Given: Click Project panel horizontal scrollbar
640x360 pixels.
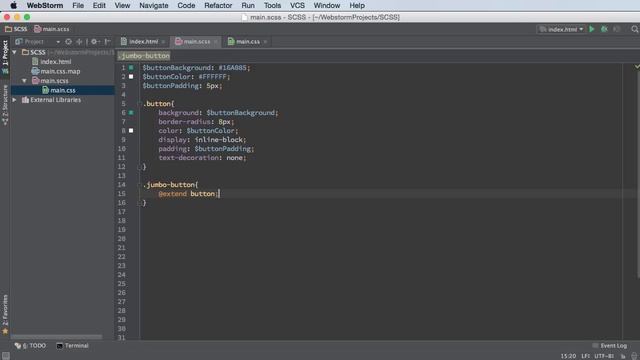Looking at the screenshot, I should click(x=57, y=337).
